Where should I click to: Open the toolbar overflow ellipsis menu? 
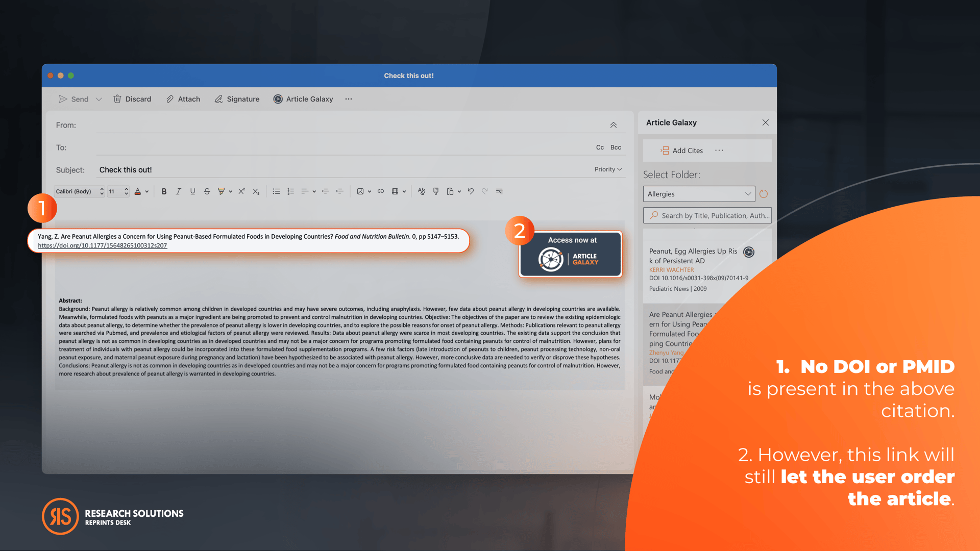click(349, 99)
